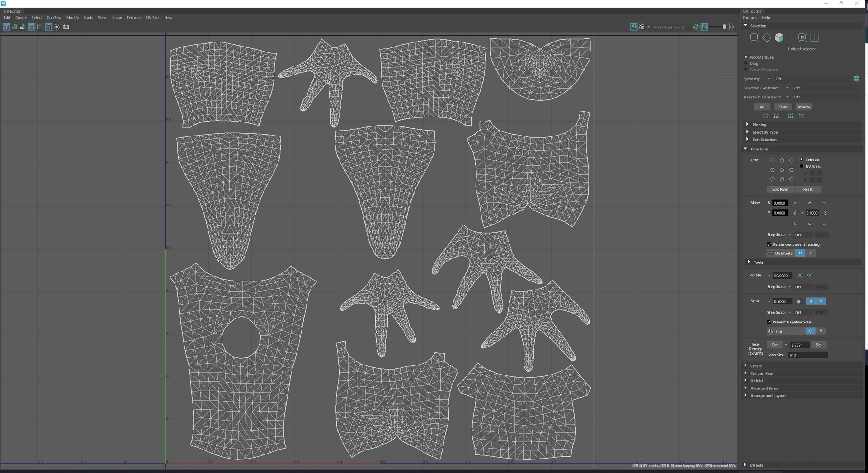The width and height of the screenshot is (868, 473).
Task: Click the UV distortion display icon
Action: [x=22, y=27]
